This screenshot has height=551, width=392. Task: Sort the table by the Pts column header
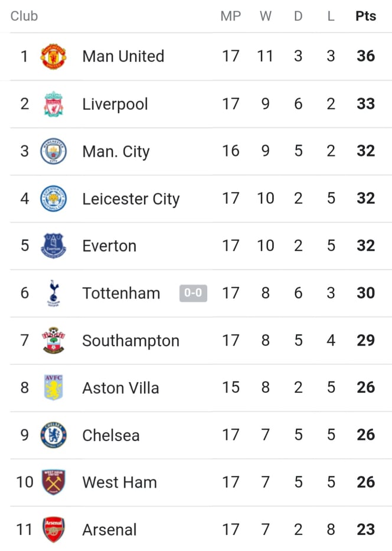365,16
